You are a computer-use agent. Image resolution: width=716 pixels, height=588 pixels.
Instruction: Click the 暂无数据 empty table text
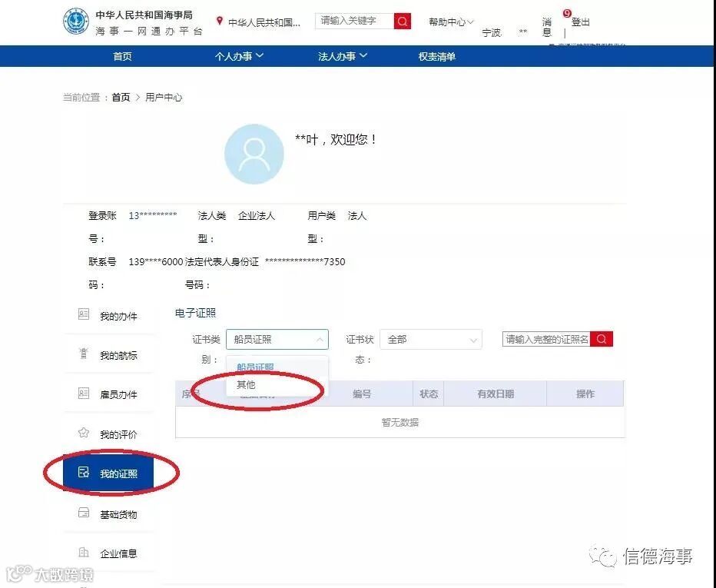coord(400,422)
